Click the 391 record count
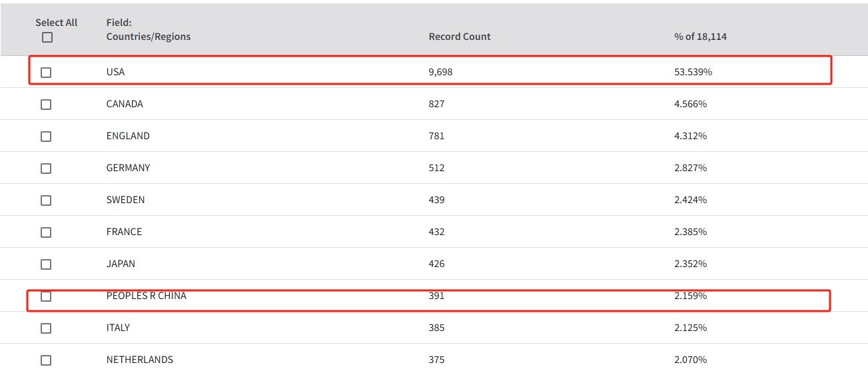This screenshot has width=868, height=375. [436, 296]
